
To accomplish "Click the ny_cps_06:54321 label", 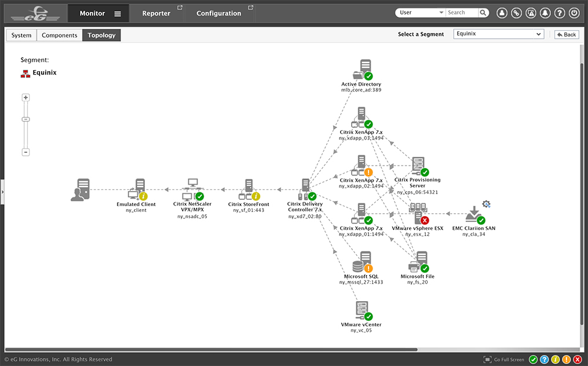I will pyautogui.click(x=417, y=192).
